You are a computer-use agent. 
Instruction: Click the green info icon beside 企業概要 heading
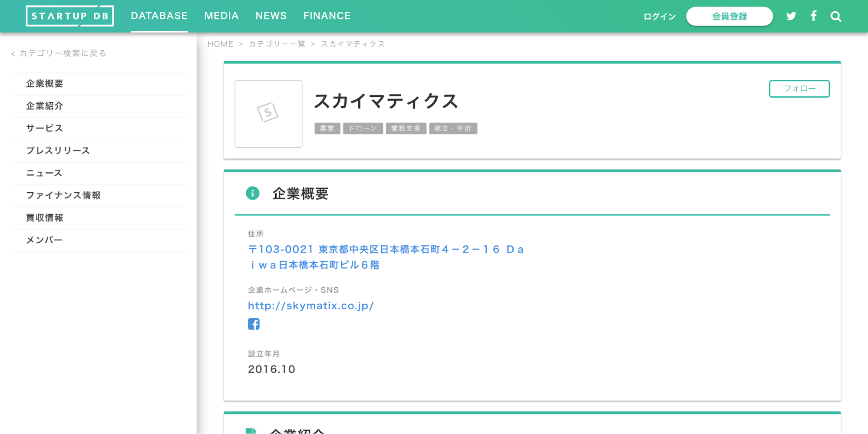click(253, 193)
